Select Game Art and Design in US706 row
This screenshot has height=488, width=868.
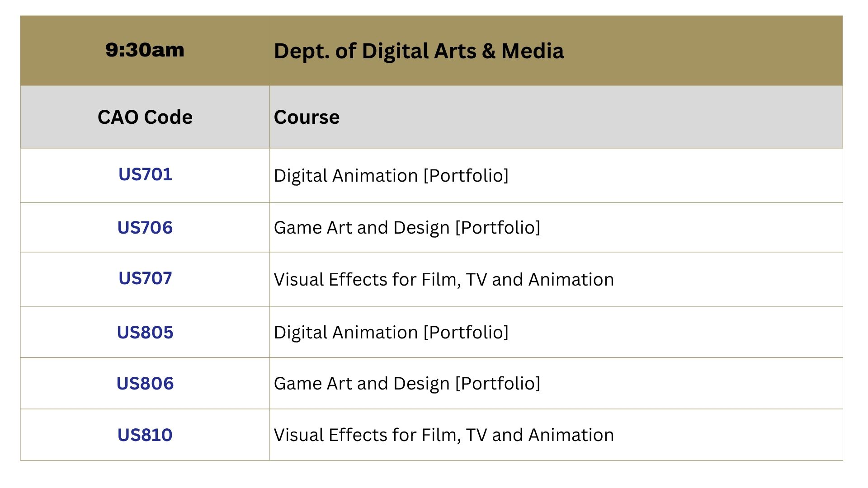(362, 228)
